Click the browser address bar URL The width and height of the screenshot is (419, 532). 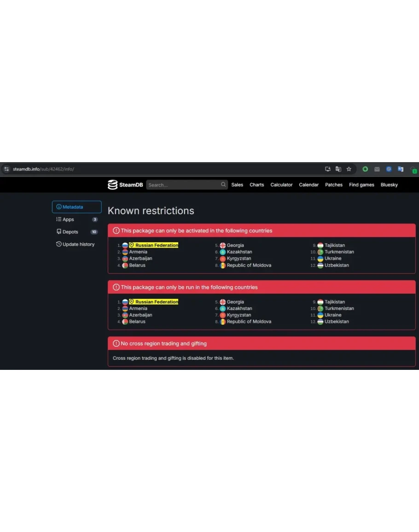[x=43, y=169]
